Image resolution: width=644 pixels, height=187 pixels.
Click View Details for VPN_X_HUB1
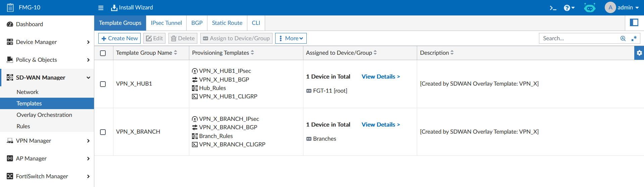pyautogui.click(x=381, y=77)
